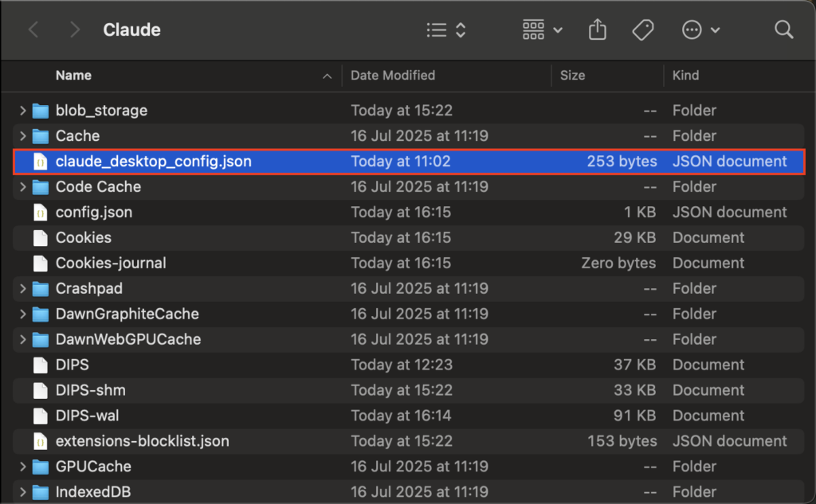Screen dimensions: 816x504
Task: Sort by the Name column header
Action: (x=73, y=76)
